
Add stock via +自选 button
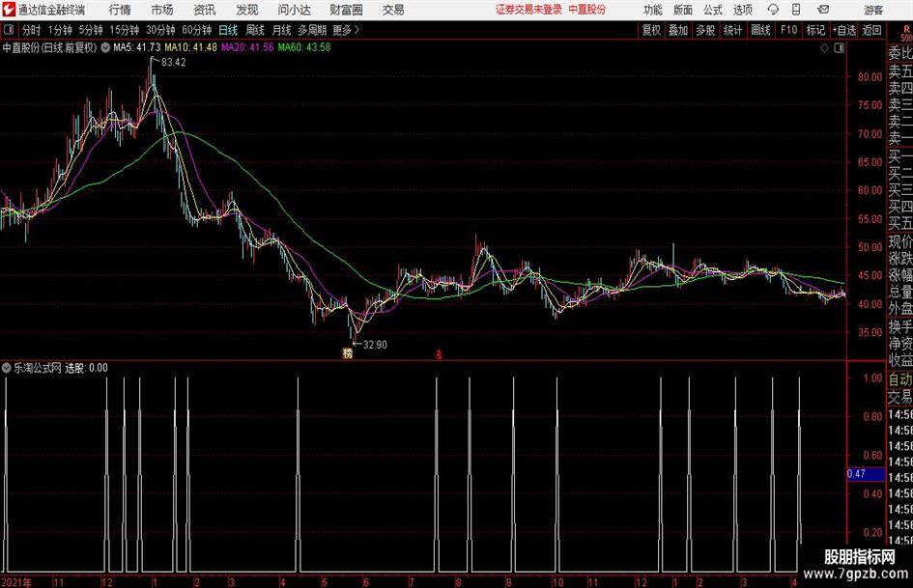click(844, 30)
